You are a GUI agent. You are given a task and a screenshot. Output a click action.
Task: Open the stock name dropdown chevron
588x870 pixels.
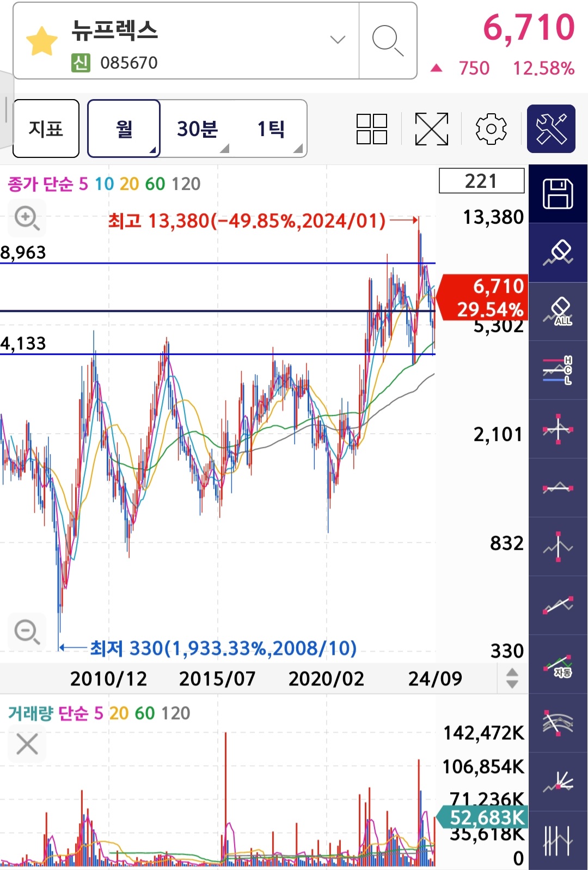tap(338, 40)
